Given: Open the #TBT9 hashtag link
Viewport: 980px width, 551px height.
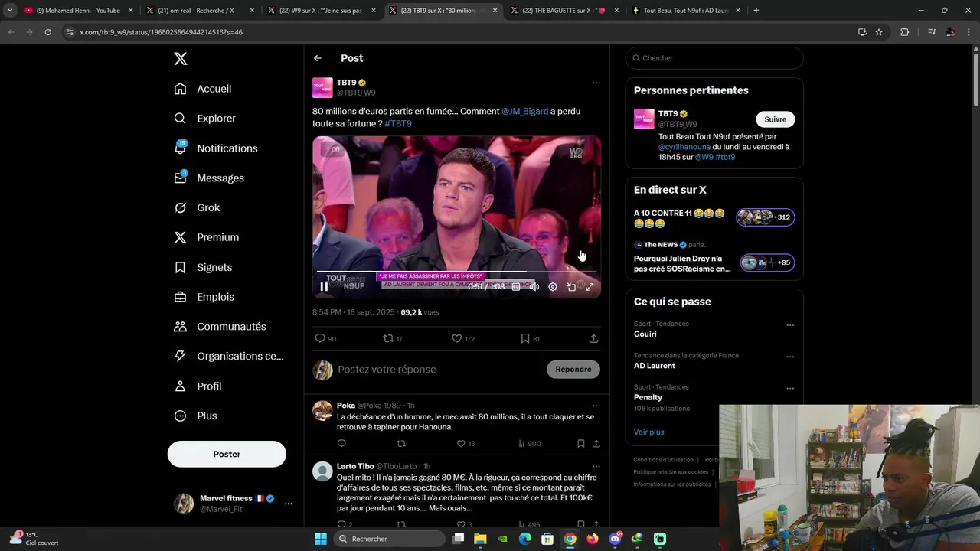Looking at the screenshot, I should click(x=398, y=124).
